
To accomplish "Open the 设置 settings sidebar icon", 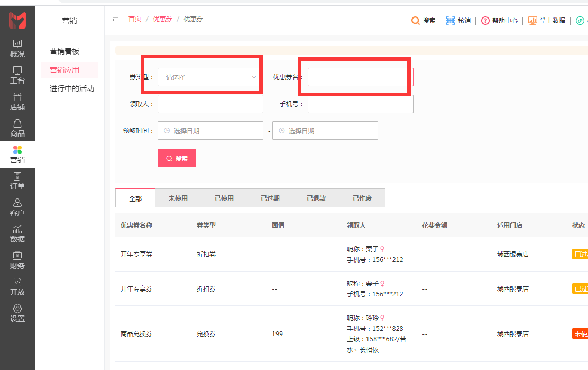I will pyautogui.click(x=17, y=313).
